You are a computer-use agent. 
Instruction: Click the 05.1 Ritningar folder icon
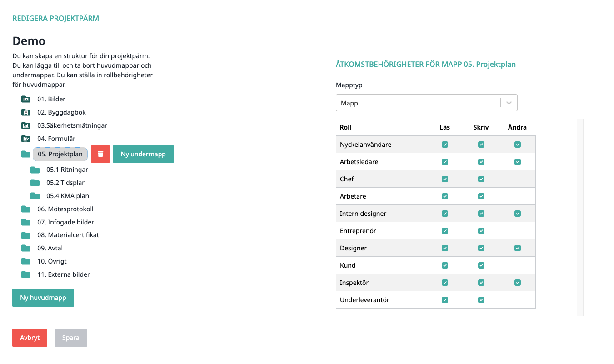click(35, 170)
